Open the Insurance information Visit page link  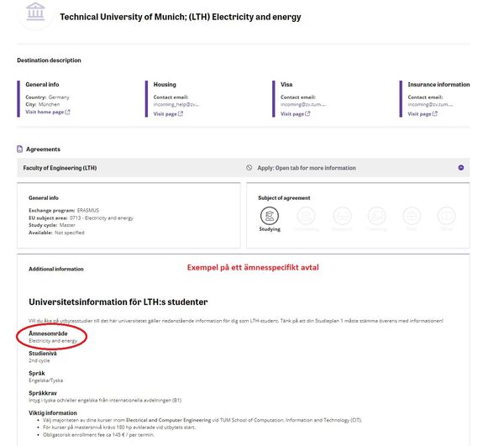(423, 113)
